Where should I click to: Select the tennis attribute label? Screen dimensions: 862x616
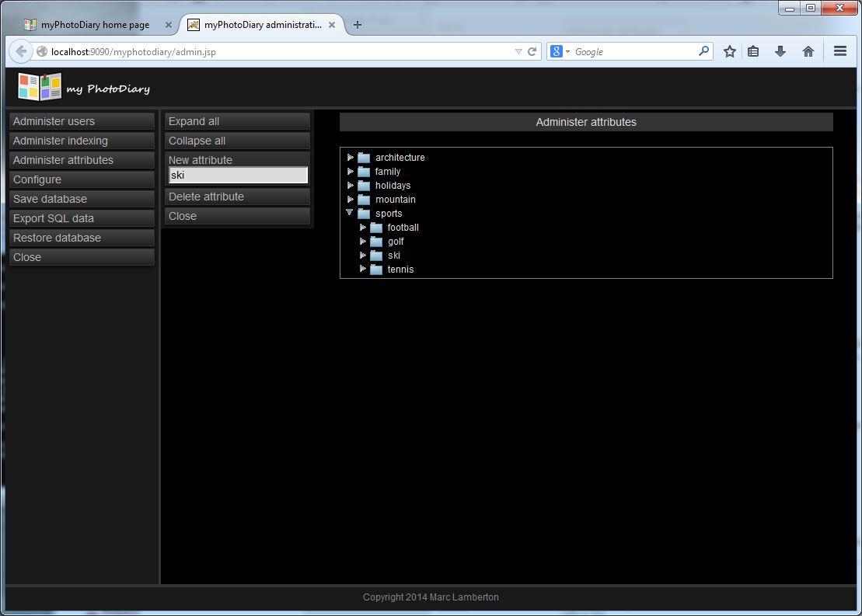click(401, 270)
